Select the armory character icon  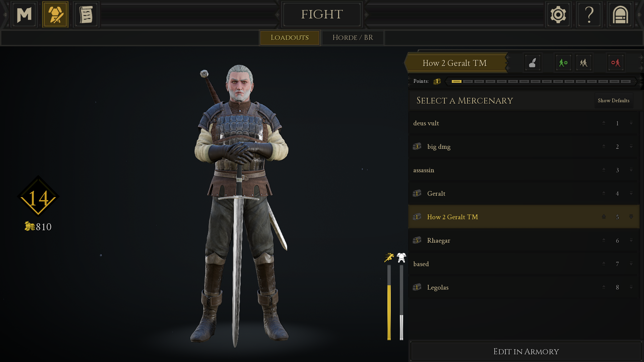(55, 15)
